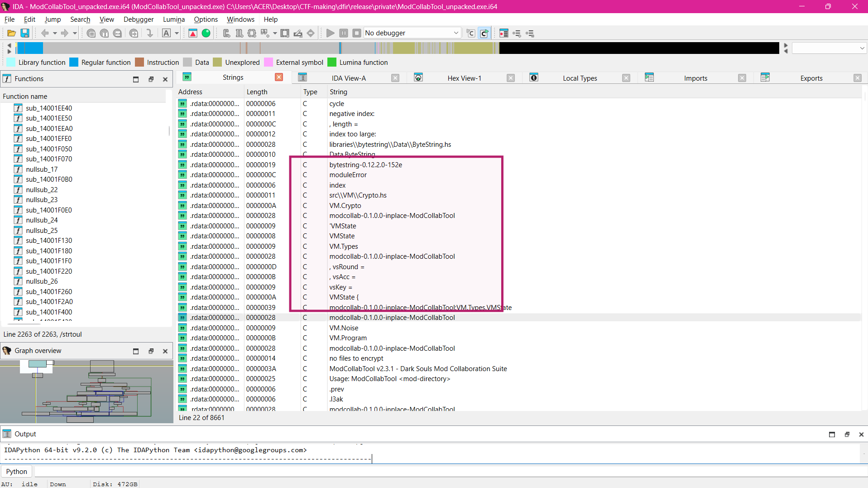Click the hash-grid search toolbar icon
The image size is (868, 488).
pyautogui.click(x=91, y=33)
